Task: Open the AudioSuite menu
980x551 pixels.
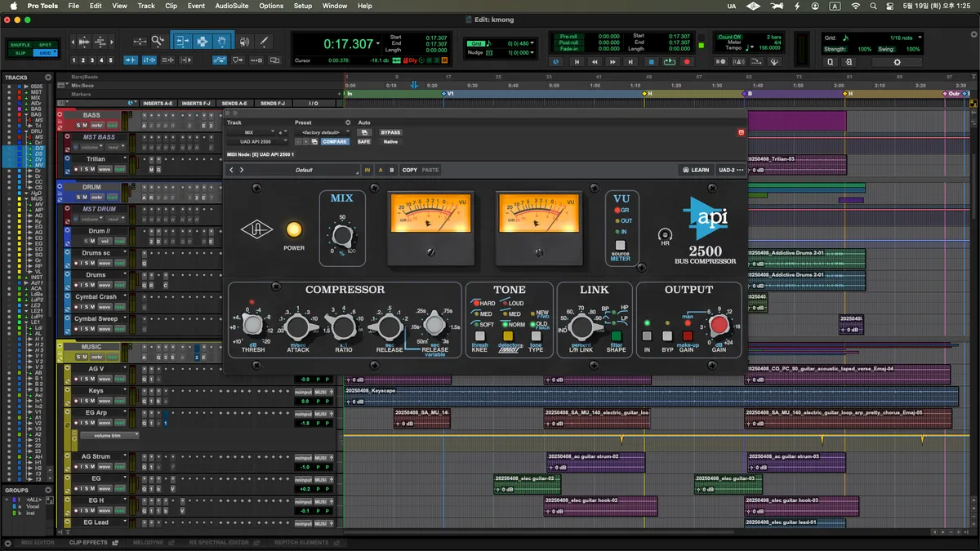Action: pyautogui.click(x=232, y=6)
